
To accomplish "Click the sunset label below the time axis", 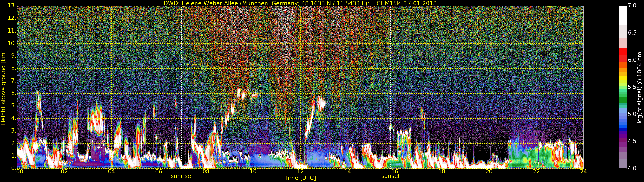I will (390, 176).
